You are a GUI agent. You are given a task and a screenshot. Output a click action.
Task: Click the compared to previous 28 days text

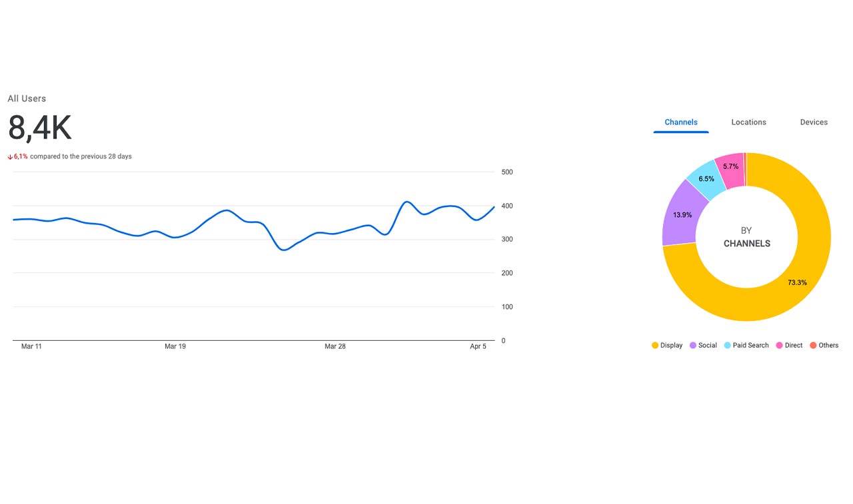[x=81, y=156]
